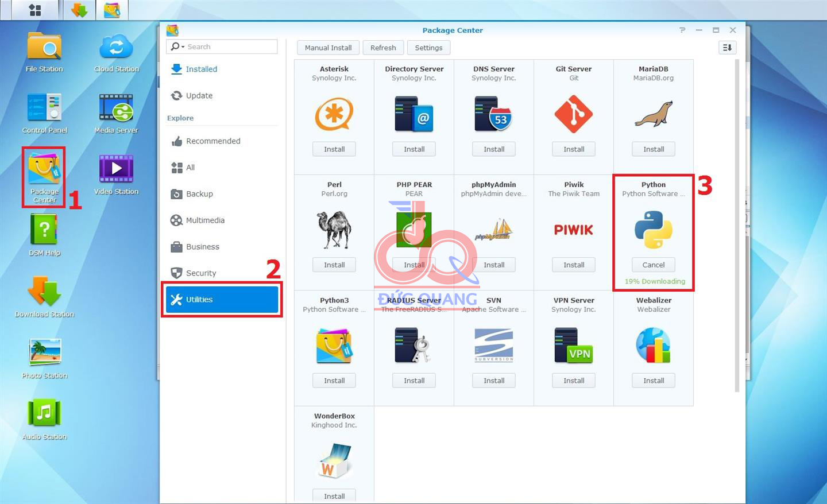Install the Perl package
Image resolution: width=827 pixels, height=504 pixels.
point(334,265)
